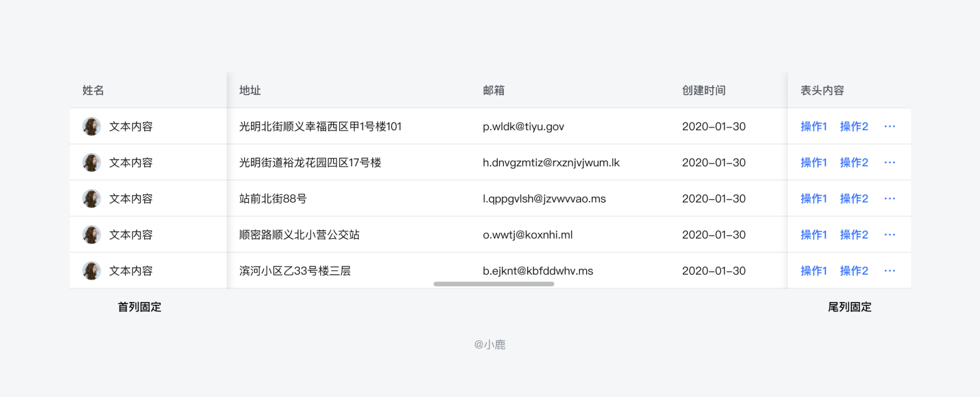The height and width of the screenshot is (397, 980).
Task: Click the avatar in the 滨河小区乙33号楼三层 row
Action: pos(92,270)
